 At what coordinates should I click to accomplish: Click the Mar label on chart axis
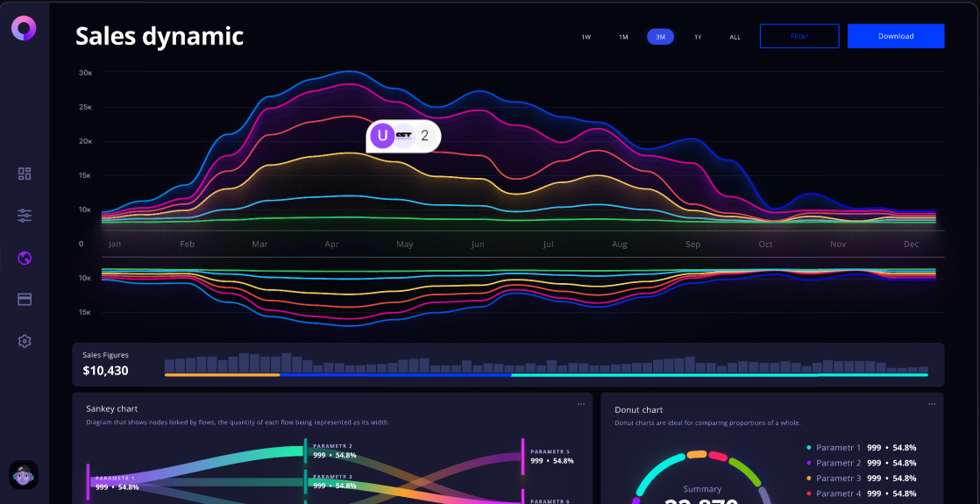click(260, 245)
